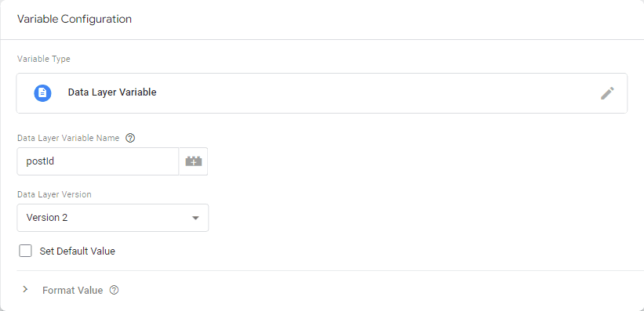Click the empty area right of postId field
Viewport: 644px width, 311px height.
423,161
